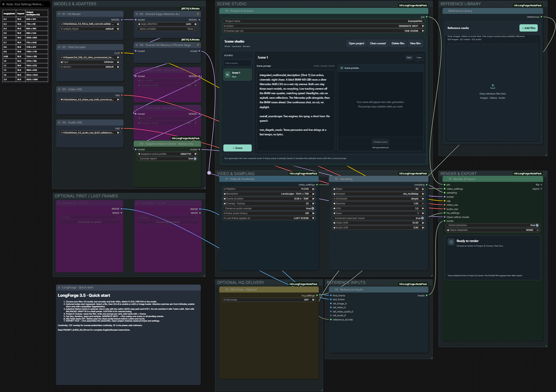Click the New film button

point(416,44)
